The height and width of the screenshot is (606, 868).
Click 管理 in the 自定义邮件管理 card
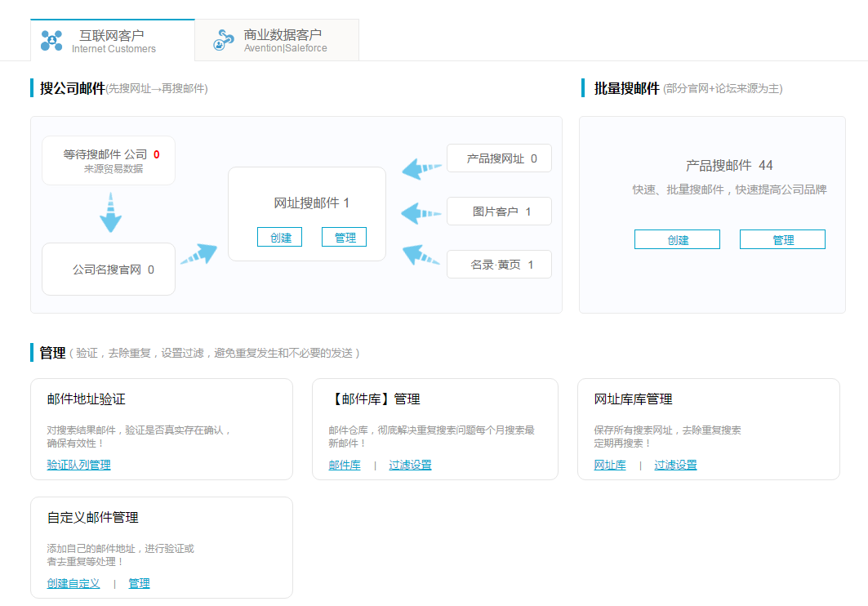[x=138, y=582]
